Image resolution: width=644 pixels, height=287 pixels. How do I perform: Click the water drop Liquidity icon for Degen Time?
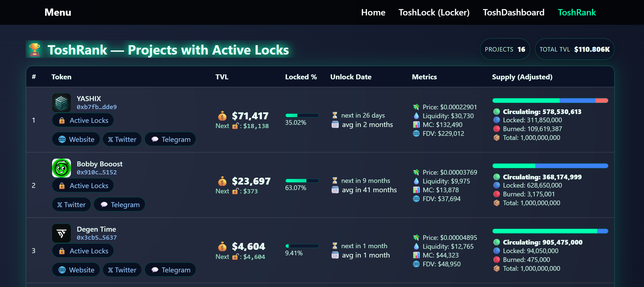pos(416,247)
